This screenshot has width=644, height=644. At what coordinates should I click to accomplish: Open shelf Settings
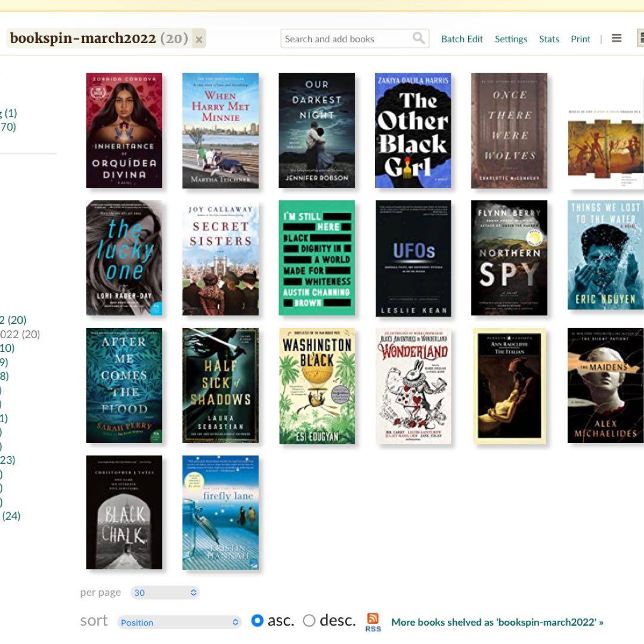click(510, 39)
